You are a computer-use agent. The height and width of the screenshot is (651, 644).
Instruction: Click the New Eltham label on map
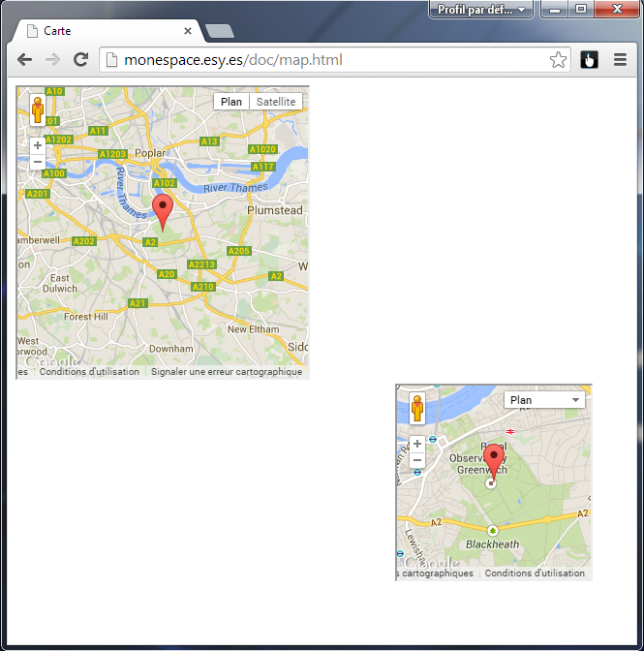253,329
